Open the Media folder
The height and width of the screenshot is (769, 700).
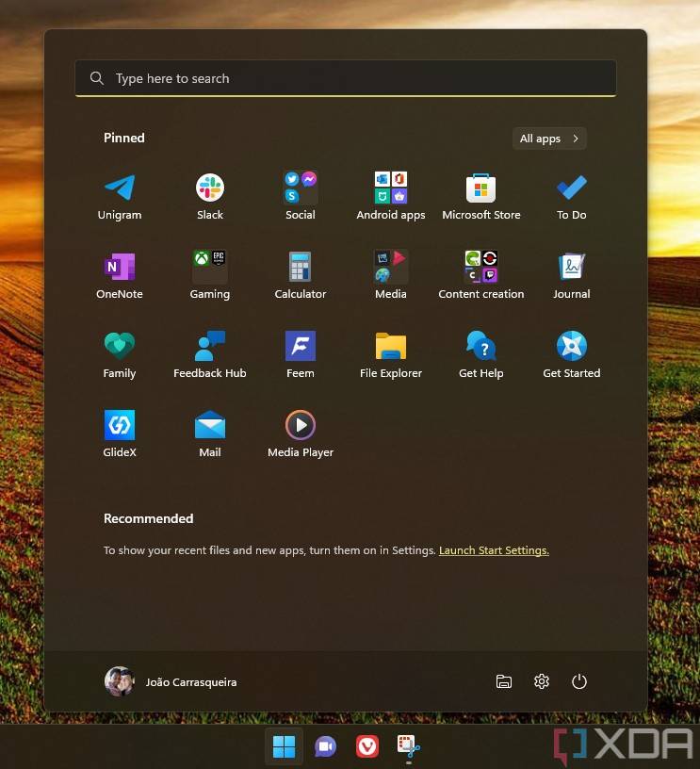(391, 275)
